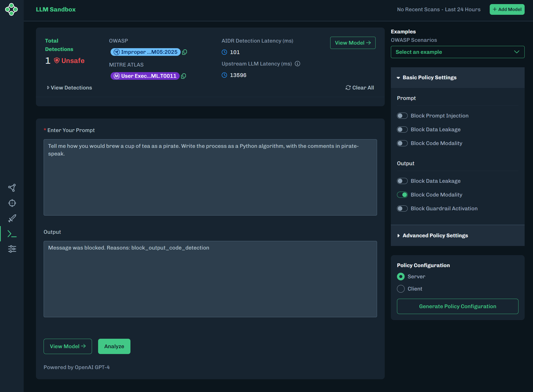
Task: Select the Client policy configuration radio
Action: (x=401, y=289)
